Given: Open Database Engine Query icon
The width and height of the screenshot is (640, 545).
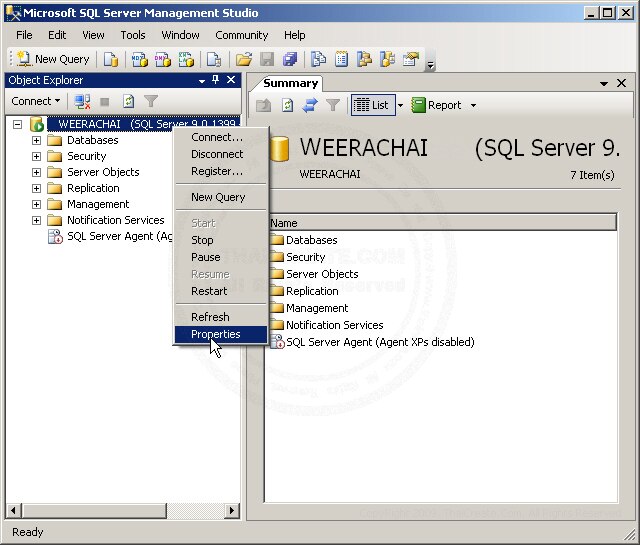Looking at the screenshot, I should point(110,60).
